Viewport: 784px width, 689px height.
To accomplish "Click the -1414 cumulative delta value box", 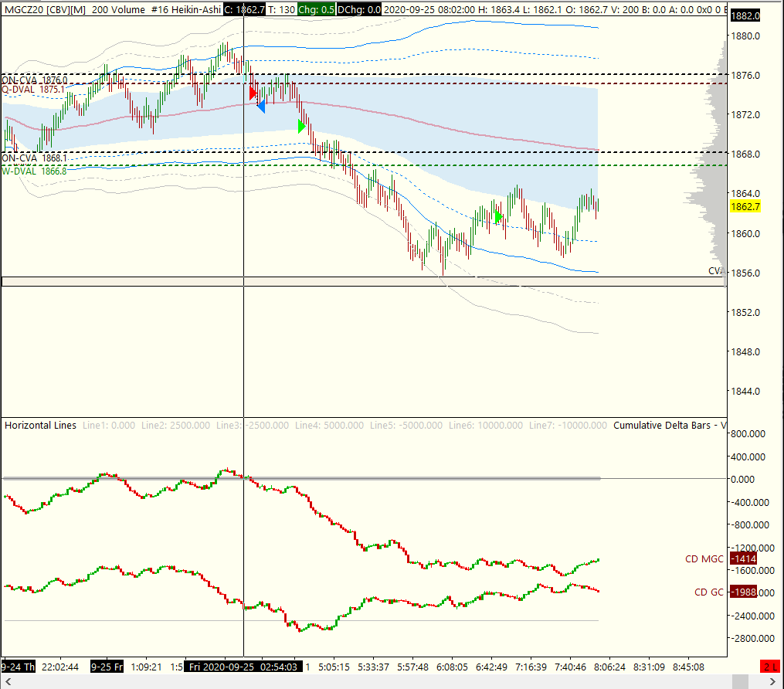I will (744, 559).
